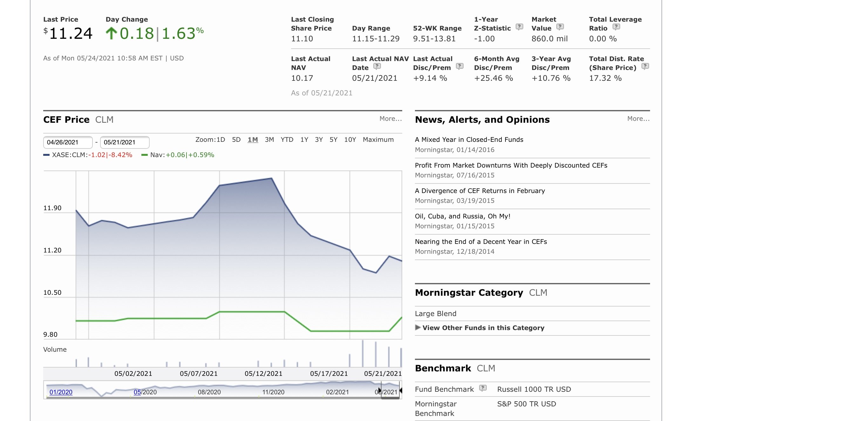Open 'A Mixed Year in Closed-End Funds' article
This screenshot has width=868, height=421.
coord(469,140)
